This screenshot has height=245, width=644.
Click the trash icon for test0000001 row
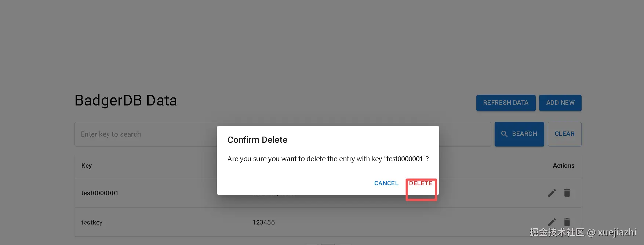coord(567,193)
